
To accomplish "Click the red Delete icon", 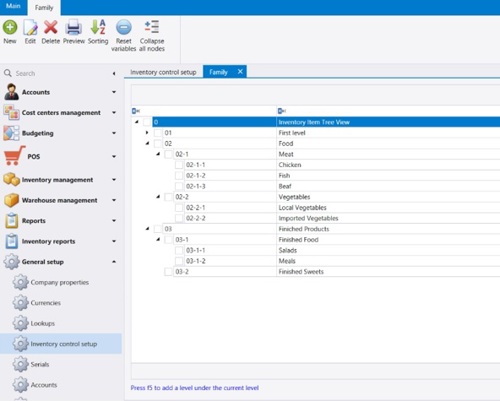I will pyautogui.click(x=51, y=27).
